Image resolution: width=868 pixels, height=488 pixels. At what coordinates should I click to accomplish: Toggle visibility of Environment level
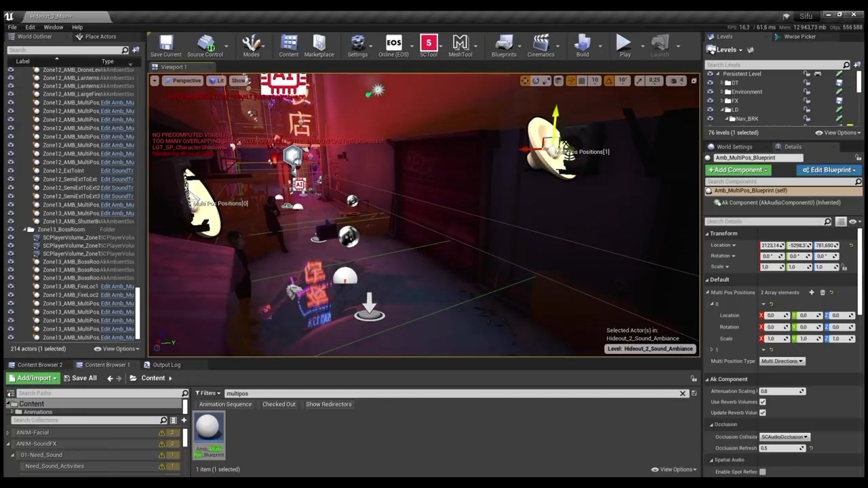pyautogui.click(x=710, y=91)
